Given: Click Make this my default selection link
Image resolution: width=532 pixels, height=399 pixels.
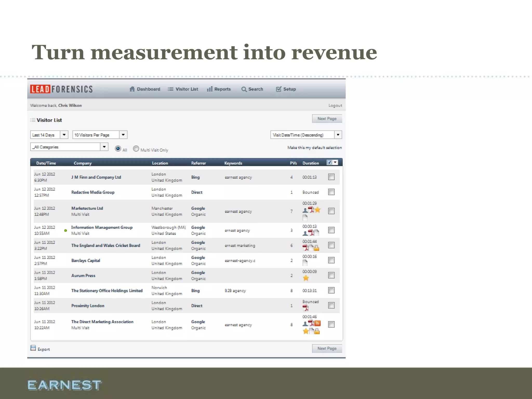Looking at the screenshot, I should [x=315, y=148].
